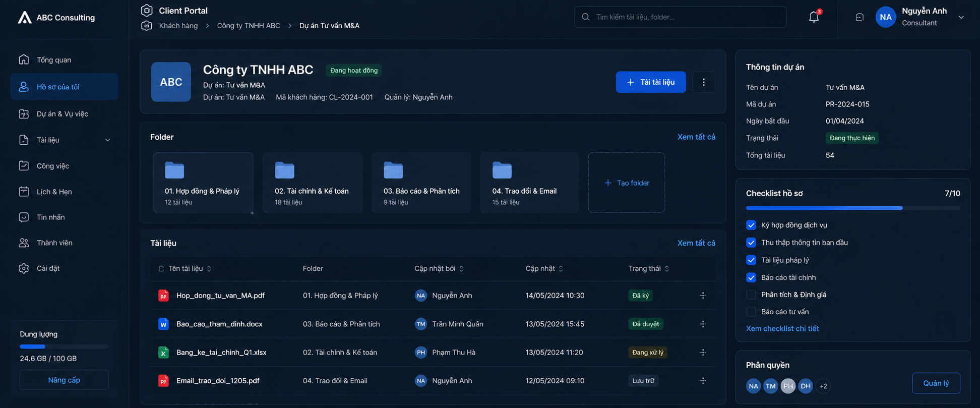Click the Tạo folder tile
This screenshot has height=408, width=980.
coord(627,183)
